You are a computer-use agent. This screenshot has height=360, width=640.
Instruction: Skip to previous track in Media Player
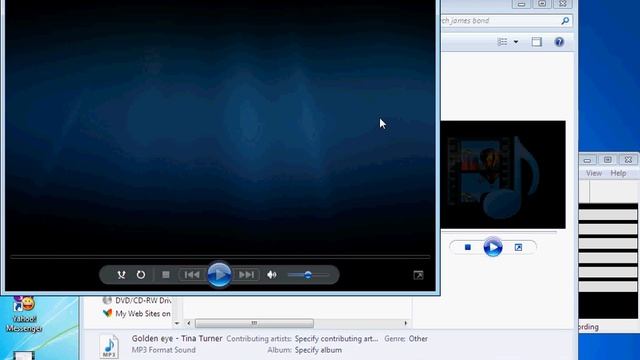192,275
